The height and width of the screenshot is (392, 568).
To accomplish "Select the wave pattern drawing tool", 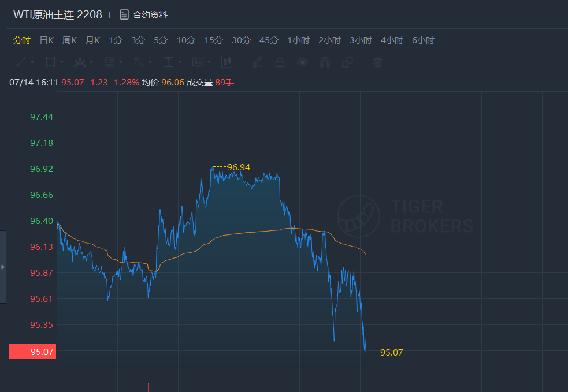I will (80, 62).
